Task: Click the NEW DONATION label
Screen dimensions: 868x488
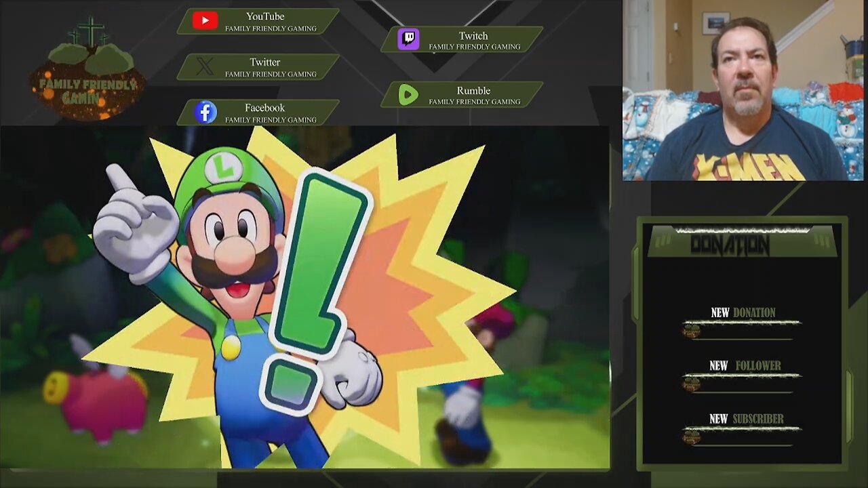Action: [743, 312]
